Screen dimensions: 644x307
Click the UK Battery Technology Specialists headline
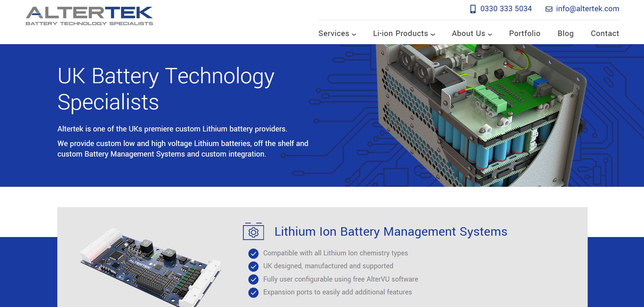click(166, 89)
